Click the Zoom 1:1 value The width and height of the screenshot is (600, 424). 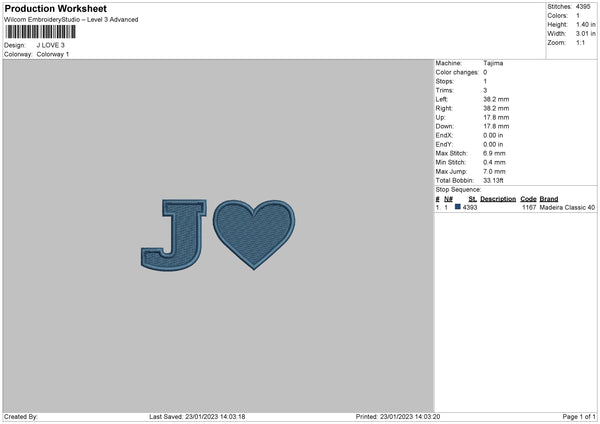pyautogui.click(x=582, y=43)
